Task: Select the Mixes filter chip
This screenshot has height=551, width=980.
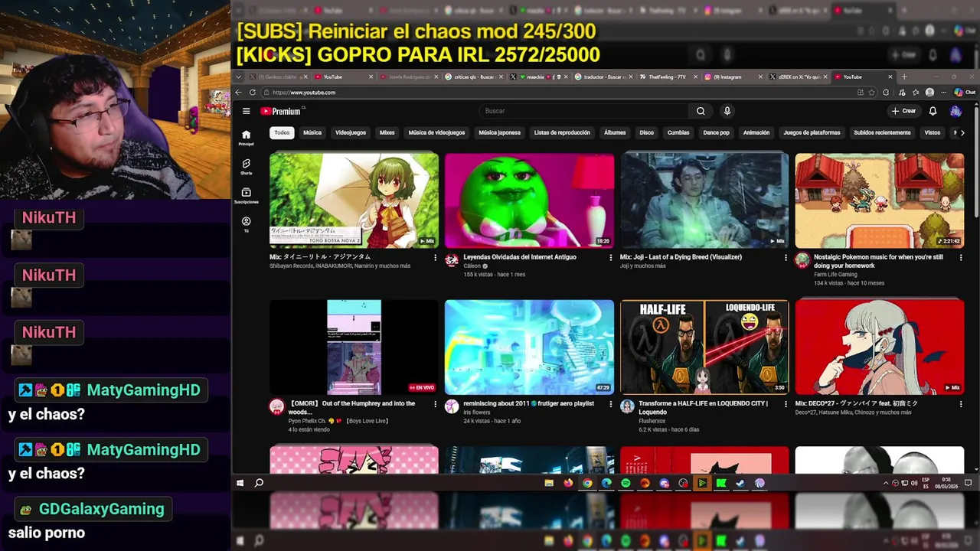Action: pos(387,132)
